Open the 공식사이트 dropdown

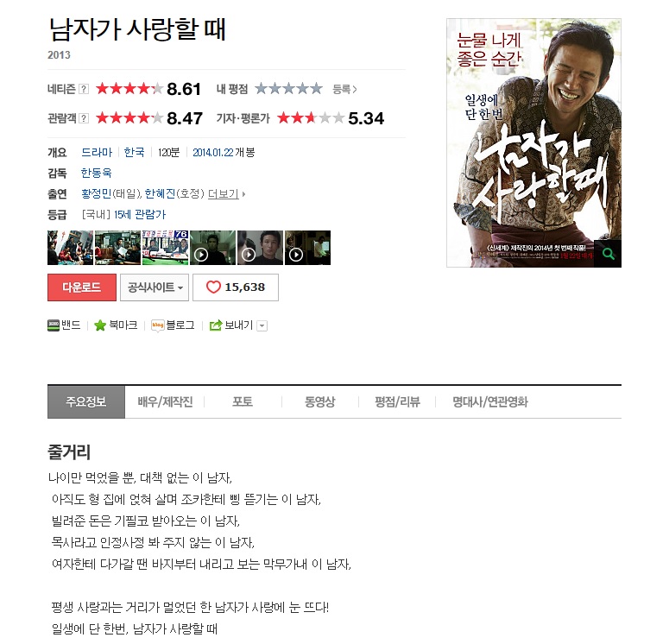(x=155, y=287)
